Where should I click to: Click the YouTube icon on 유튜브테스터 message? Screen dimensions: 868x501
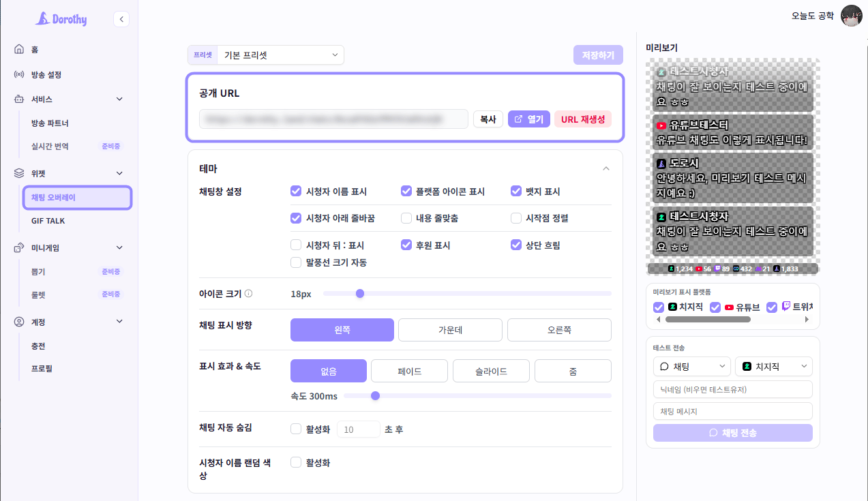(661, 125)
